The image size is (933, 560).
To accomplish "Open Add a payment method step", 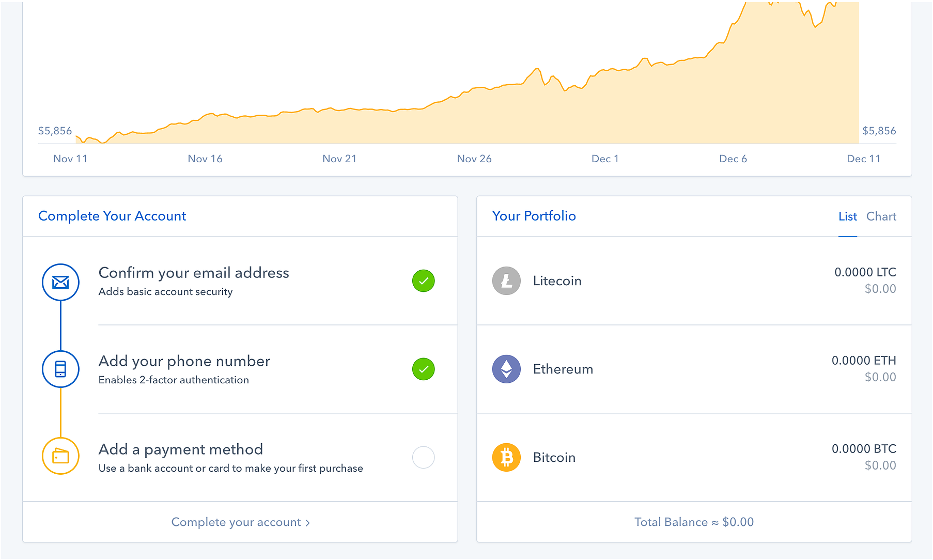I will (x=181, y=449).
